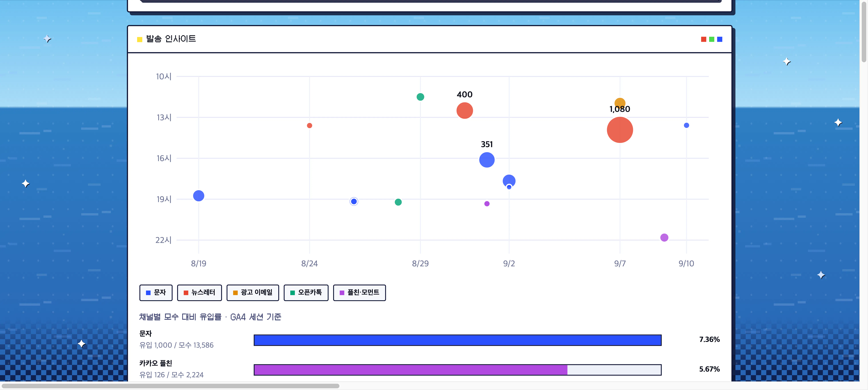Click the outlined blue bubble near 19시
Viewport: 868px width, 390px height.
tap(354, 201)
